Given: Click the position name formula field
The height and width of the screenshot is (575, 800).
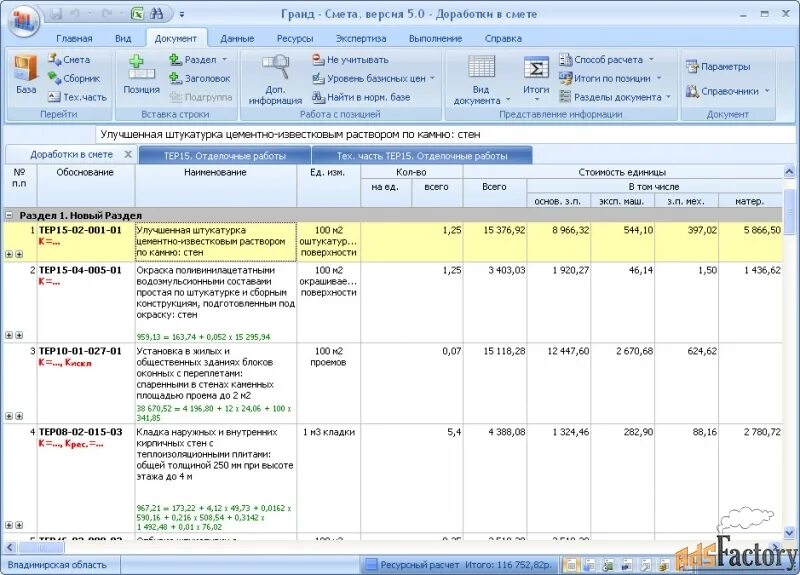Looking at the screenshot, I should tap(444, 135).
